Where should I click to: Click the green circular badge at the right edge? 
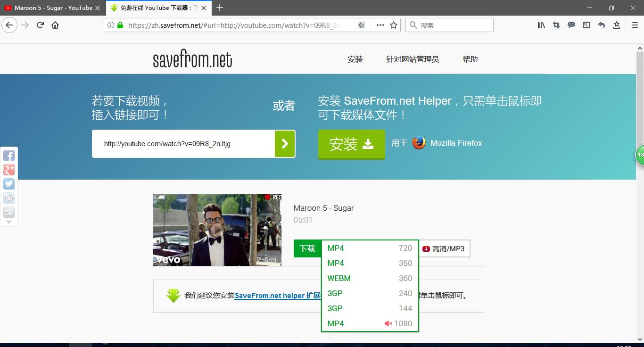click(640, 155)
